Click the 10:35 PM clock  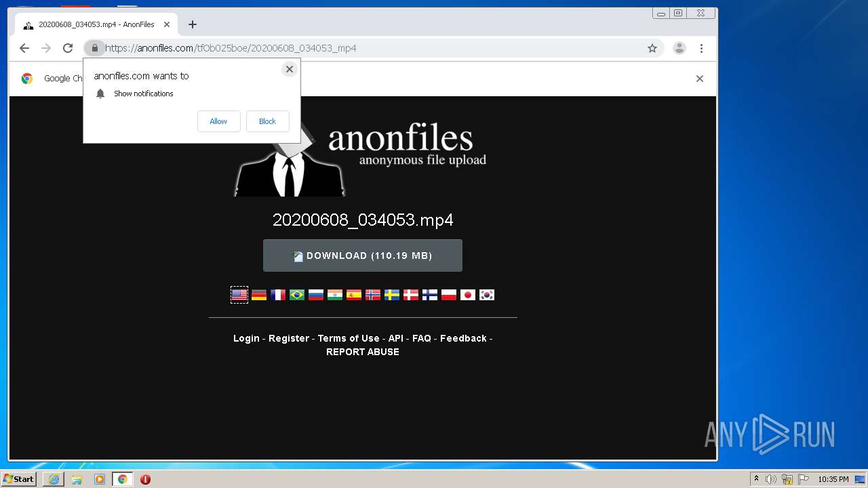(833, 479)
